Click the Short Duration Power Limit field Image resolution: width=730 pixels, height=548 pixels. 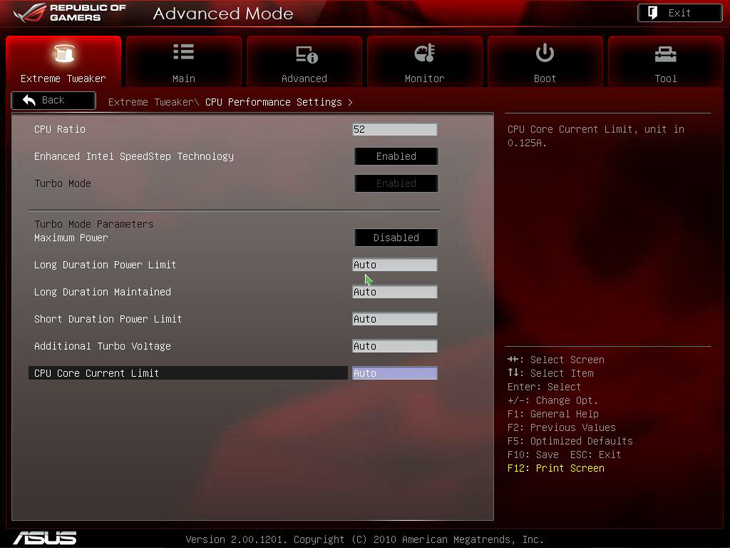coord(394,319)
